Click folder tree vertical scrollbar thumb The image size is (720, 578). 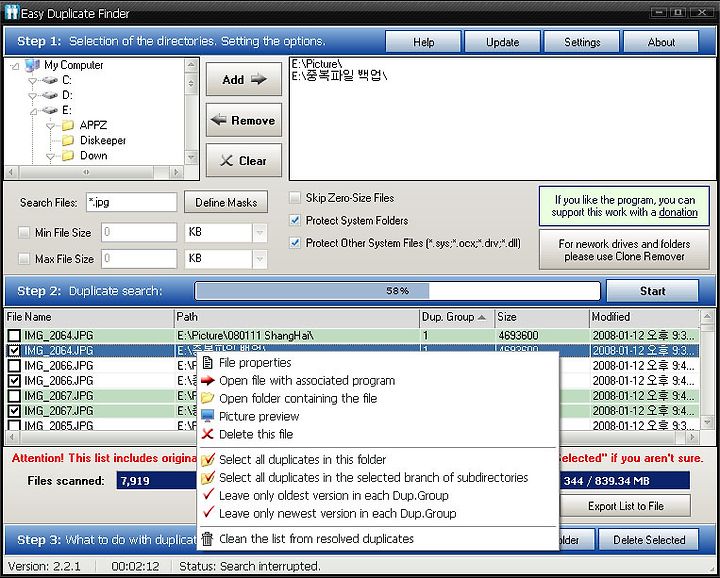[x=191, y=84]
